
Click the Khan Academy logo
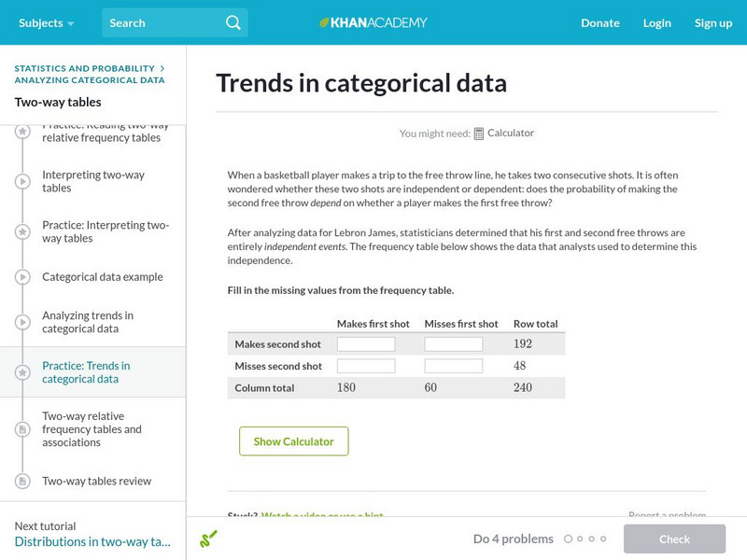(373, 22)
